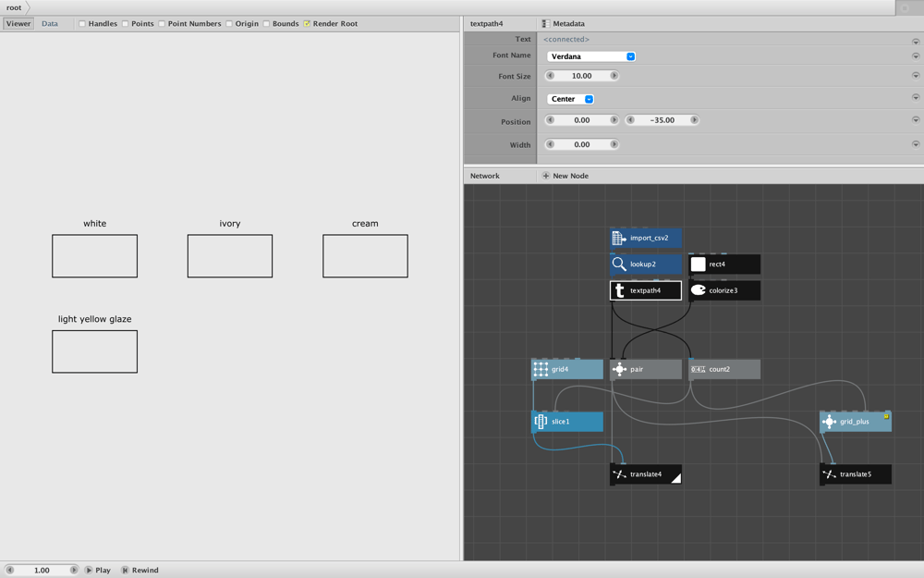Click the root breadcrumb
Screen dimensions: 924x578
pyautogui.click(x=14, y=7)
